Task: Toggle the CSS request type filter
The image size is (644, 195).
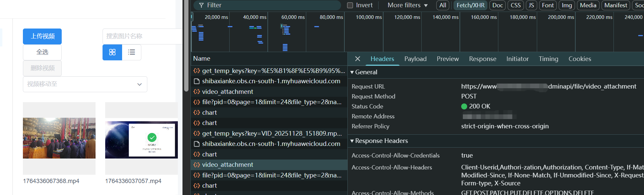Action: click(515, 5)
